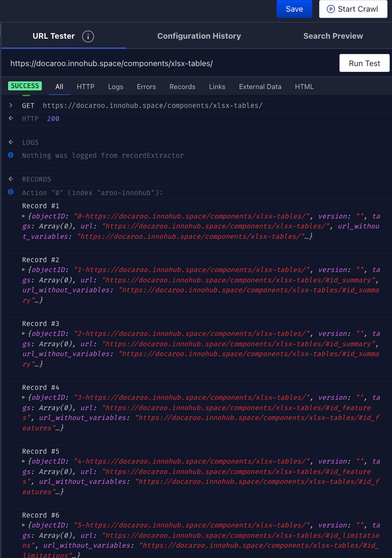The width and height of the screenshot is (392, 558).
Task: Click the info icon next to the logs message
Action: [11, 155]
